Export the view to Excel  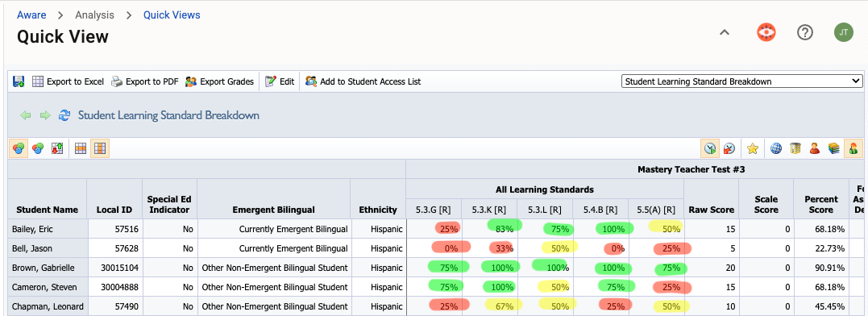[68, 81]
